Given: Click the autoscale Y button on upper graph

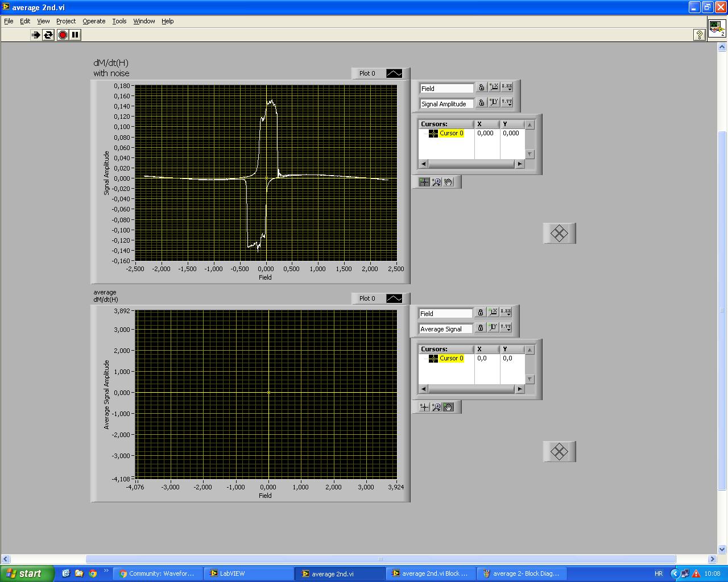Looking at the screenshot, I should tap(494, 103).
